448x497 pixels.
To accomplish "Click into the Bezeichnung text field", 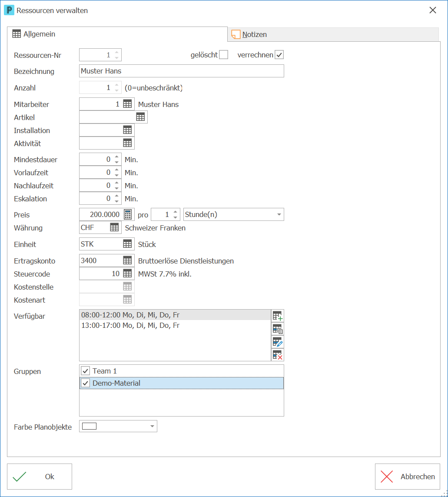I will coord(182,71).
